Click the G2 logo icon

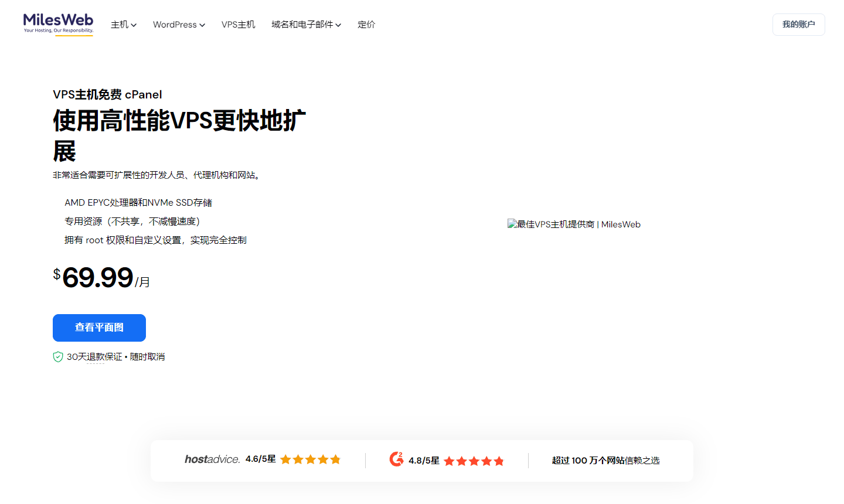(397, 459)
